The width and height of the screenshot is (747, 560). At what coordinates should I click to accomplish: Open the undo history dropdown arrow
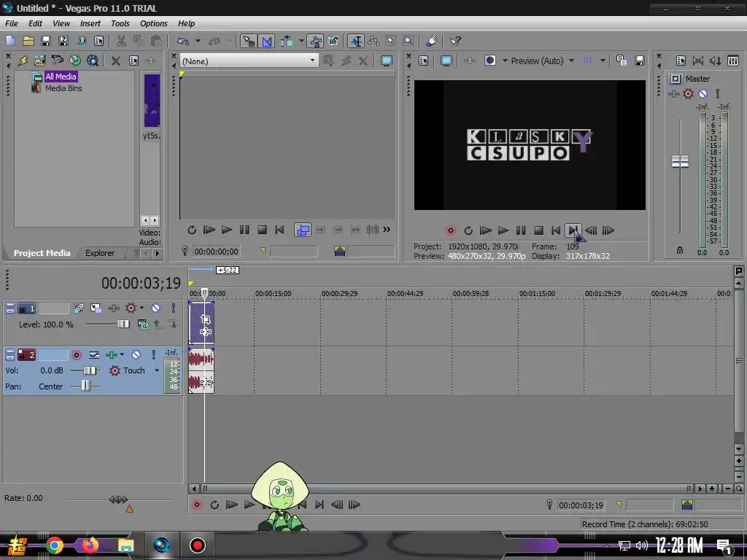pos(198,41)
